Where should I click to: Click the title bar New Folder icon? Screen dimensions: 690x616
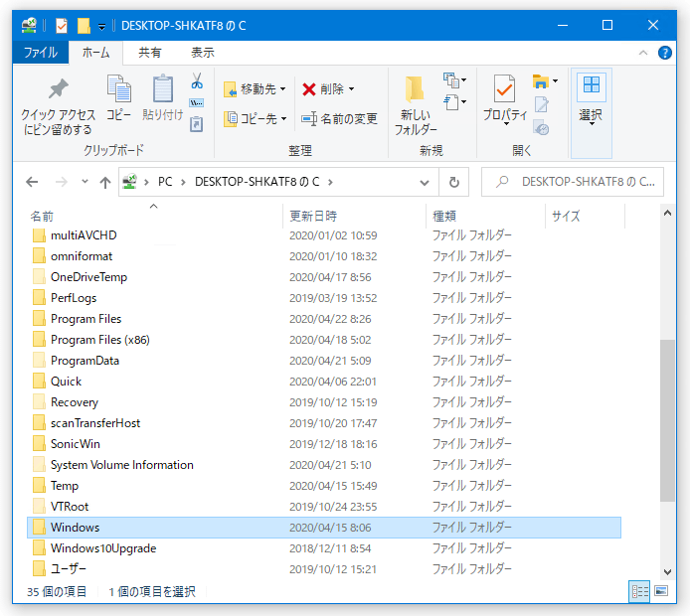[x=84, y=26]
